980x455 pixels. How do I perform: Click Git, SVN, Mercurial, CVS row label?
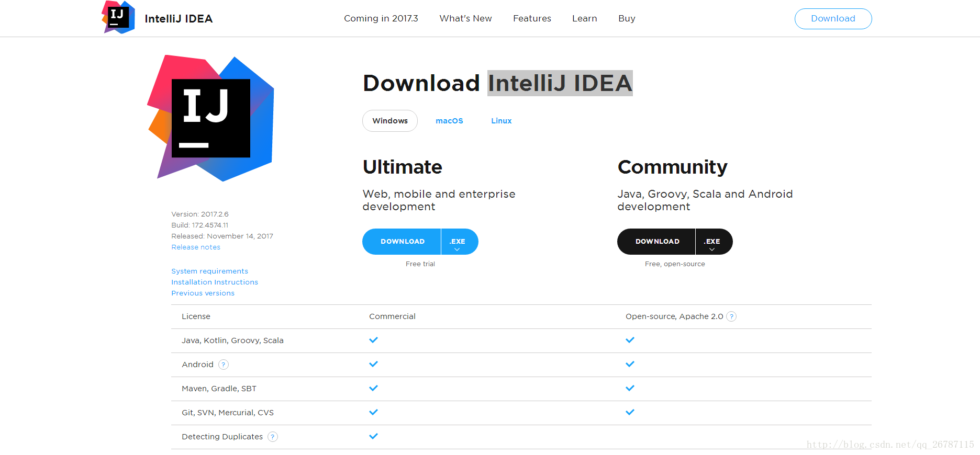click(228, 413)
